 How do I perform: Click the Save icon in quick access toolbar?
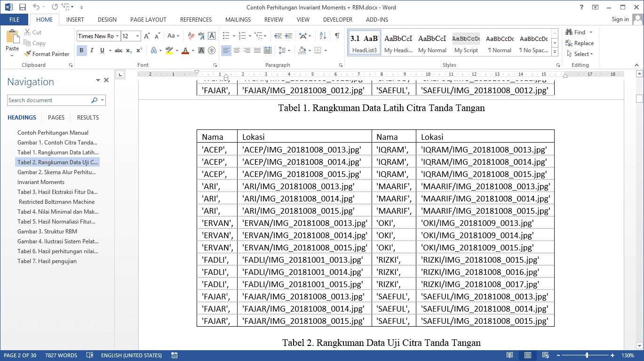[x=22, y=7]
